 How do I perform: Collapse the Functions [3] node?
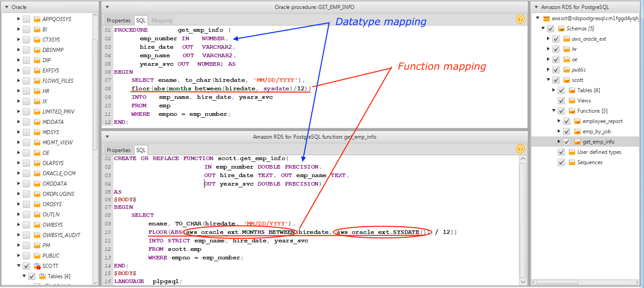pyautogui.click(x=554, y=111)
